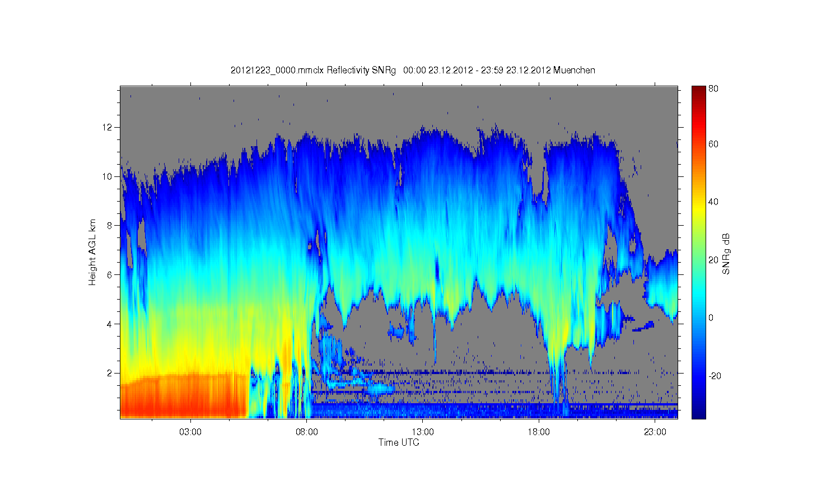Click the dark blue bottom of the colorbar

698,412
